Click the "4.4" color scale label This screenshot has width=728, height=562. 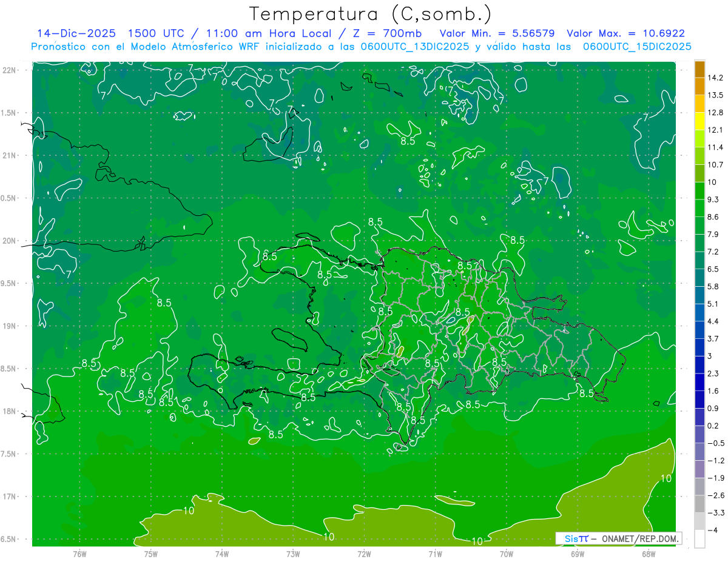pyautogui.click(x=713, y=321)
